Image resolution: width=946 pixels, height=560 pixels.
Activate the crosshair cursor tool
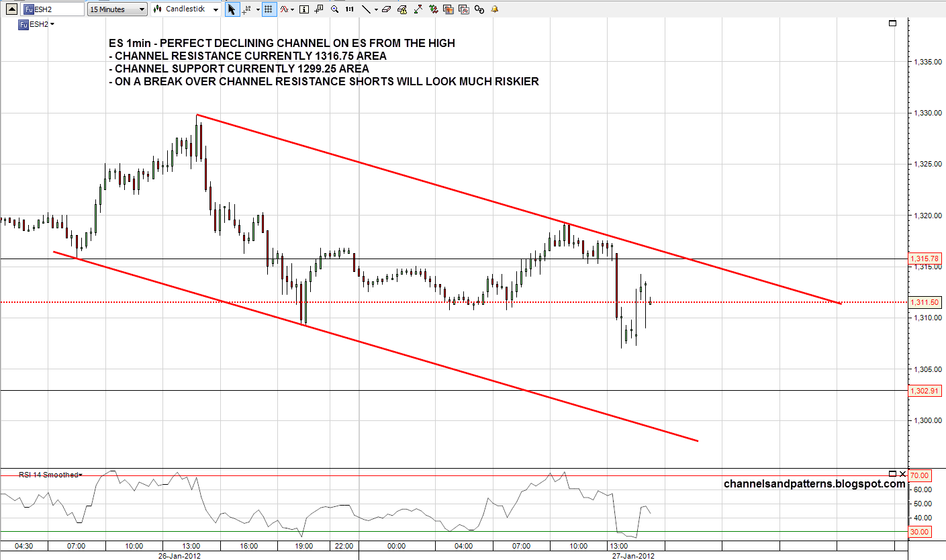tap(246, 9)
